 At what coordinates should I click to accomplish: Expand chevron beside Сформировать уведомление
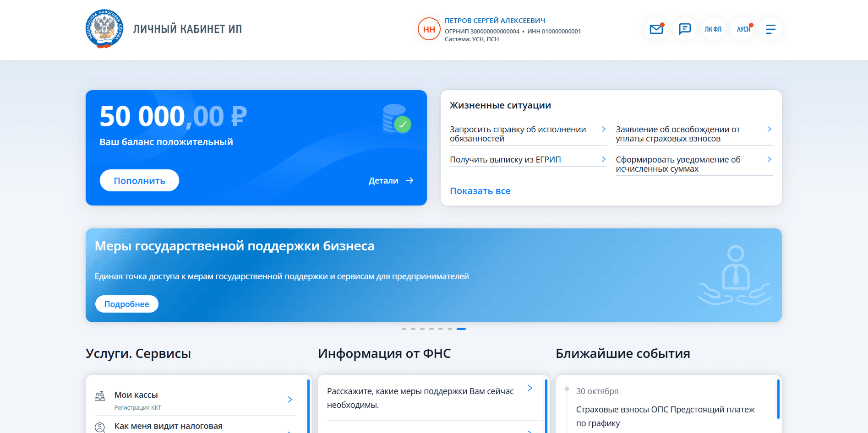pos(770,159)
